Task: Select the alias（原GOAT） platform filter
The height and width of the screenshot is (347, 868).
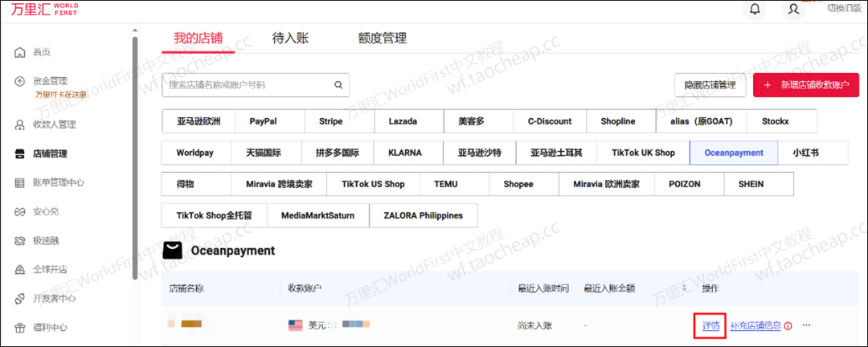Action: [x=702, y=121]
